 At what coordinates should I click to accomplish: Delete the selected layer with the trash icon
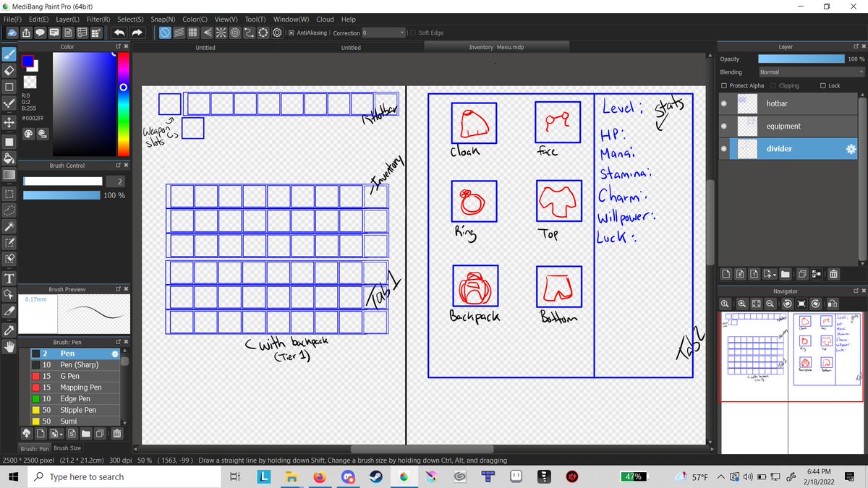pyautogui.click(x=833, y=274)
